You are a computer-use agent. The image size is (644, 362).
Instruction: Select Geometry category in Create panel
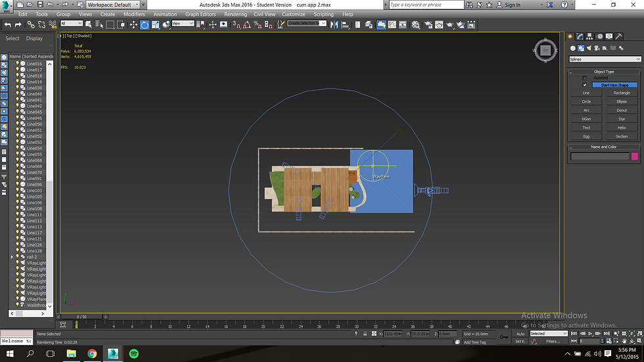[x=573, y=48]
